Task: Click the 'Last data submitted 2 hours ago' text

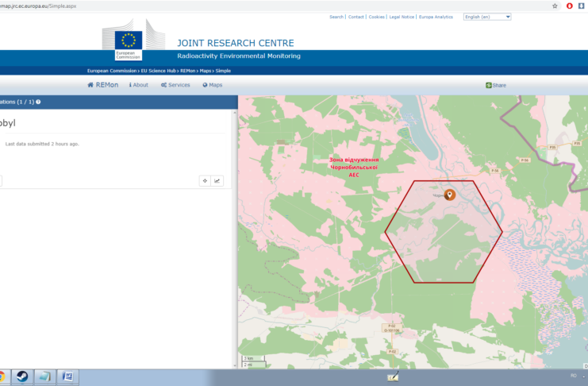Action: (42, 144)
